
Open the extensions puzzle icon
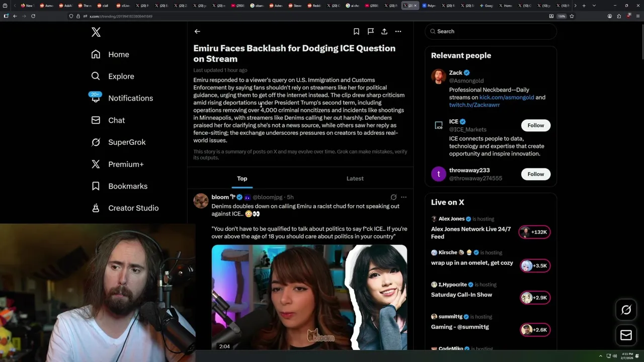click(x=619, y=16)
